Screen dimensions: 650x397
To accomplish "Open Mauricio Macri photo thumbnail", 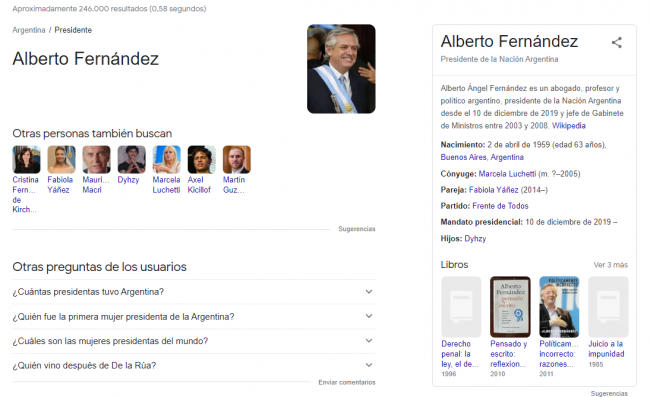I will coord(97,159).
